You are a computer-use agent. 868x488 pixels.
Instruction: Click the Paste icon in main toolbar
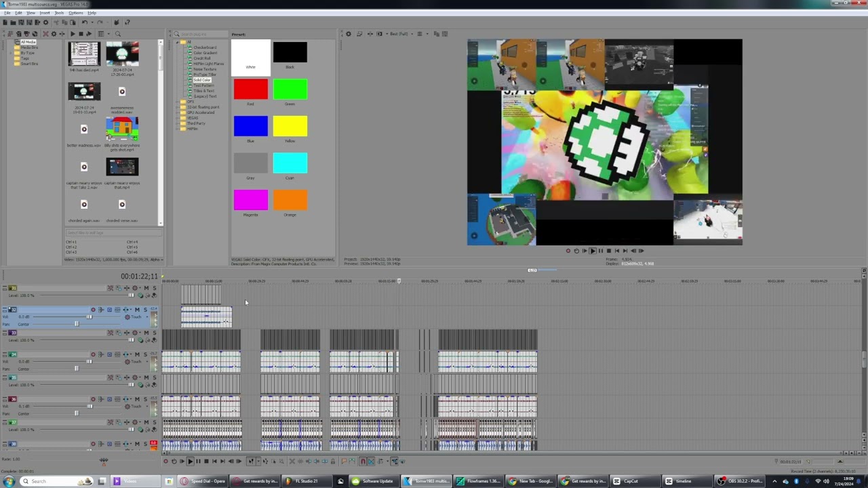point(73,22)
